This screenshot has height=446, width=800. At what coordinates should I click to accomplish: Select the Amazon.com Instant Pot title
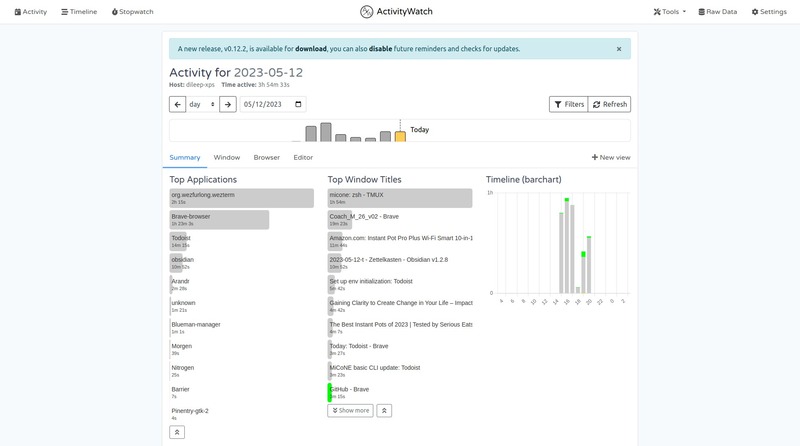[x=400, y=241]
